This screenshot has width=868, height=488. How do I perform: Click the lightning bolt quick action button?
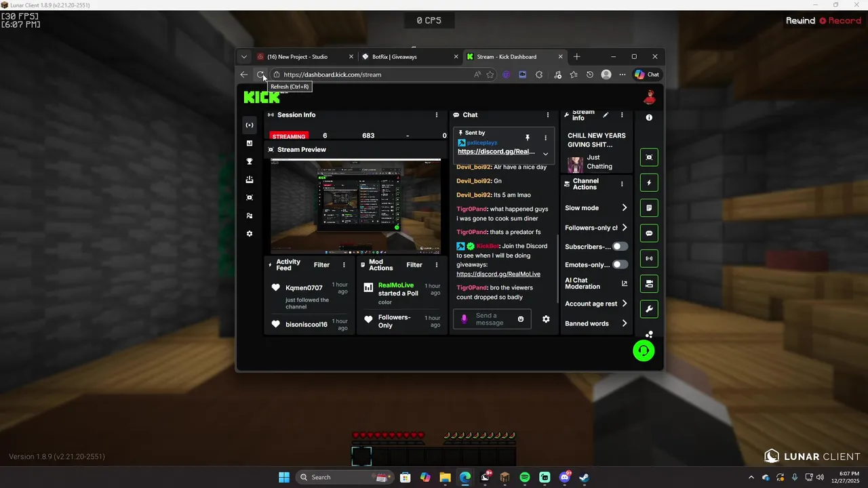(x=649, y=182)
